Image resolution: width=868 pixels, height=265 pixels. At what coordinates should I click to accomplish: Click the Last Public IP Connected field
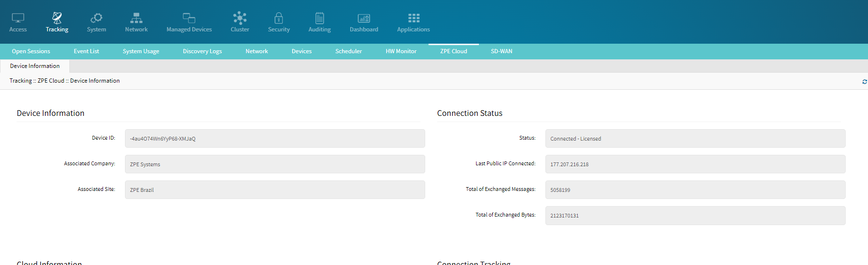pos(695,164)
